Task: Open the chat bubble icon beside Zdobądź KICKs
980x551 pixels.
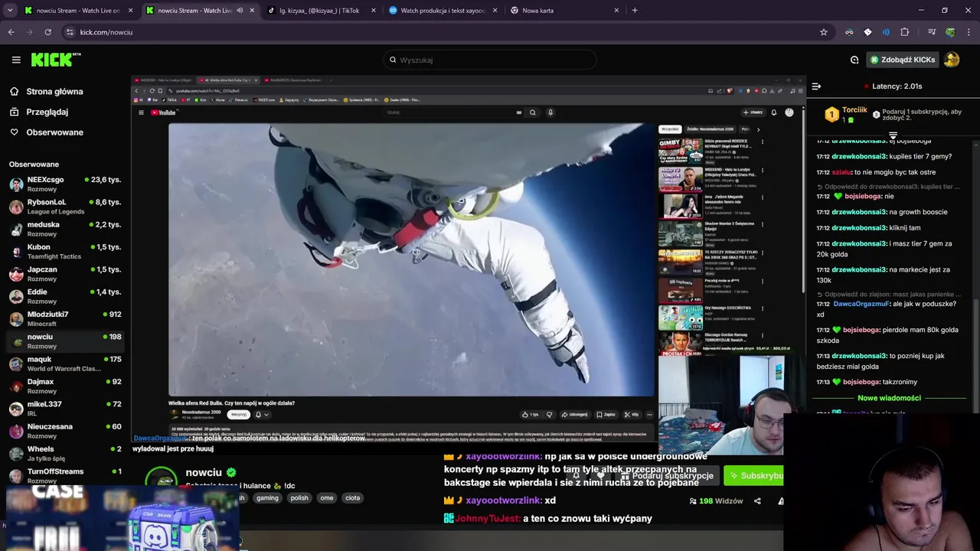Action: (854, 60)
